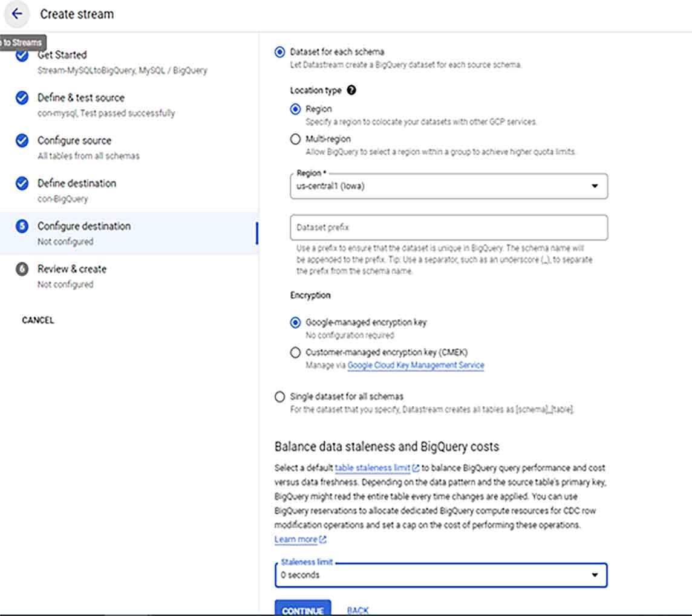692x616 pixels.
Task: Open the Google Cloud Key Management Service link
Action: click(x=416, y=365)
